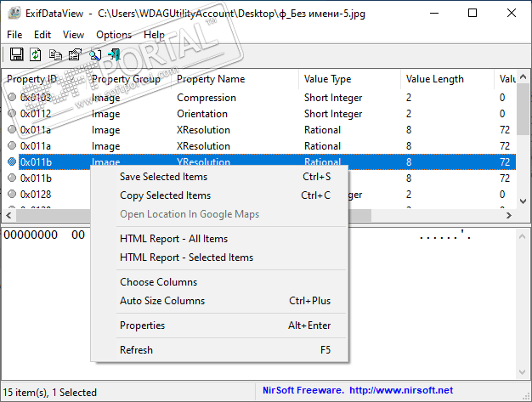Click the row icon next to 0x0103

coord(12,98)
